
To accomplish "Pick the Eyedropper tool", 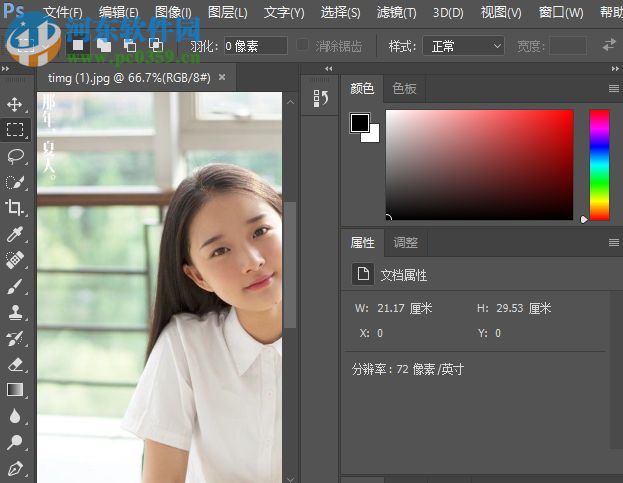I will pos(15,234).
